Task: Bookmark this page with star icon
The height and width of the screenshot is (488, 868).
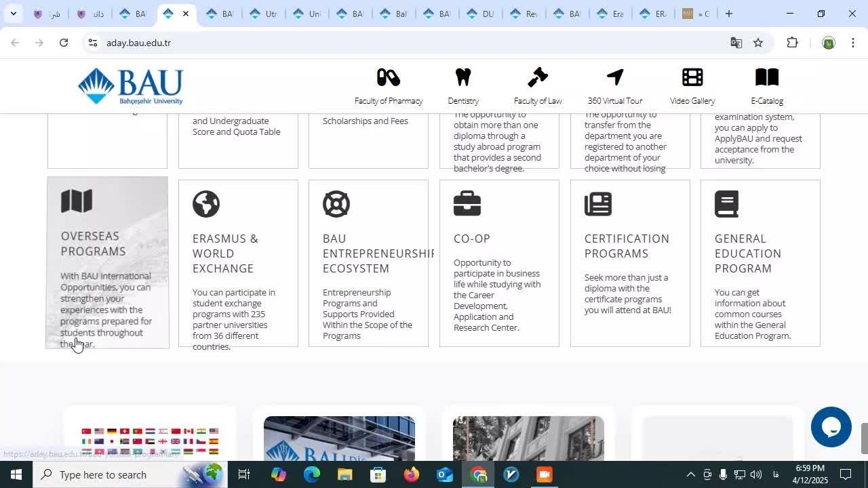Action: pyautogui.click(x=758, y=43)
